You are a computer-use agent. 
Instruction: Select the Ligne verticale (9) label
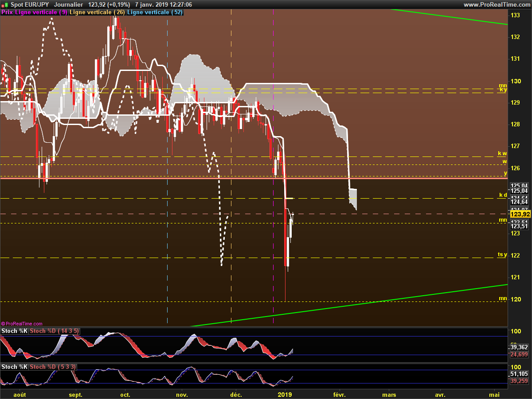[41, 12]
